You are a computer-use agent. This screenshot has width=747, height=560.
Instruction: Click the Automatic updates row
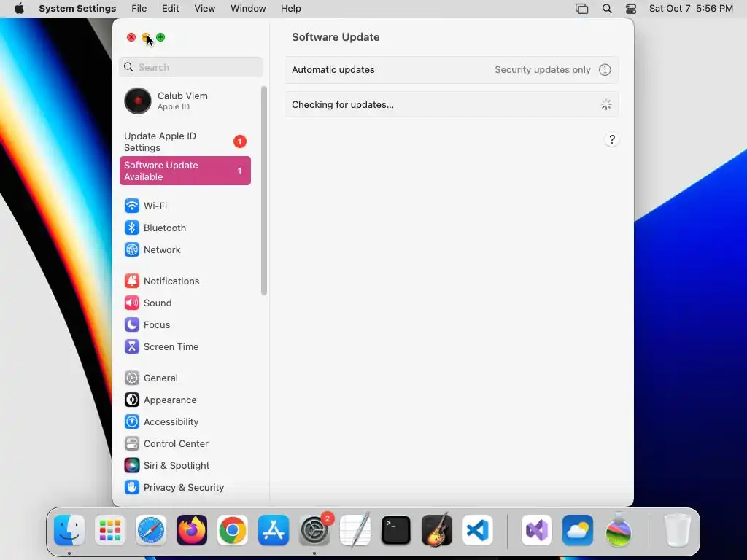[x=452, y=70]
